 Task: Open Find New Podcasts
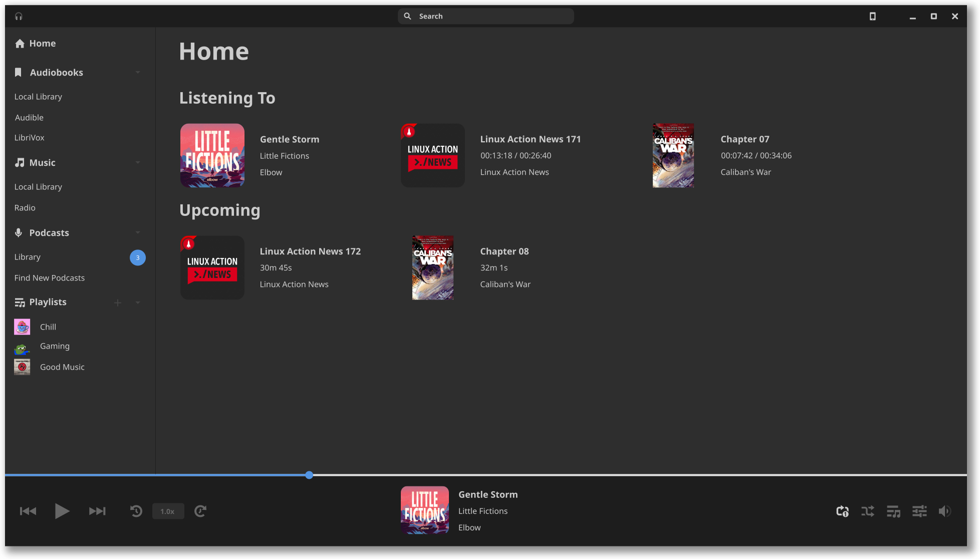tap(49, 278)
